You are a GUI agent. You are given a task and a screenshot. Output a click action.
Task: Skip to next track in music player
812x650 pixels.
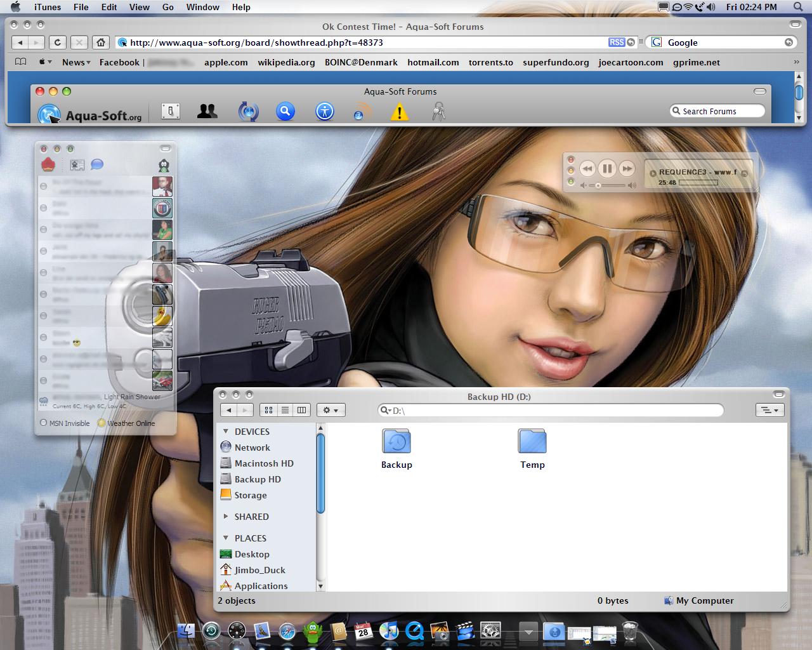point(627,168)
